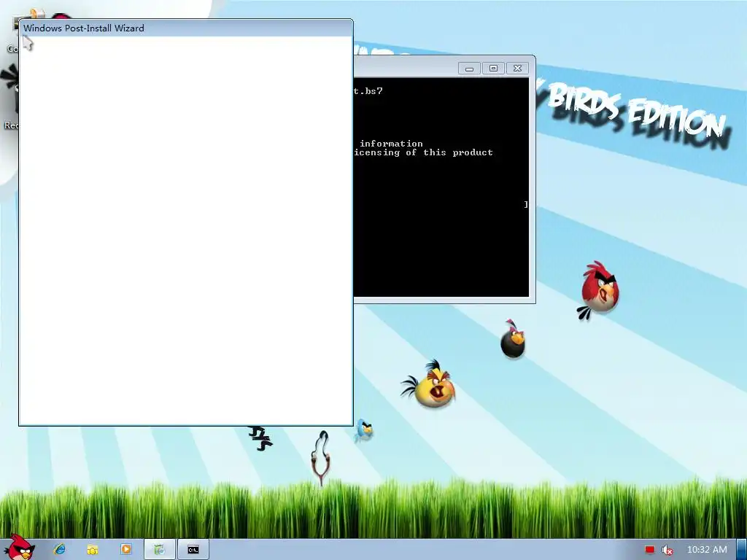This screenshot has height=560, width=747.
Task: Open Windows Explorer folder icon on taskbar
Action: (x=93, y=550)
